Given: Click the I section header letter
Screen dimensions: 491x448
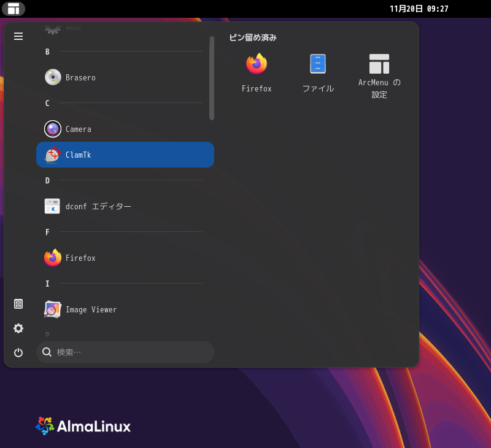Looking at the screenshot, I should click(47, 284).
